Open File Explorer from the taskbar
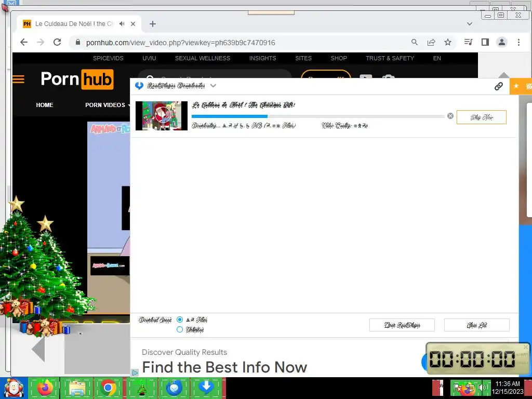 pos(77,388)
